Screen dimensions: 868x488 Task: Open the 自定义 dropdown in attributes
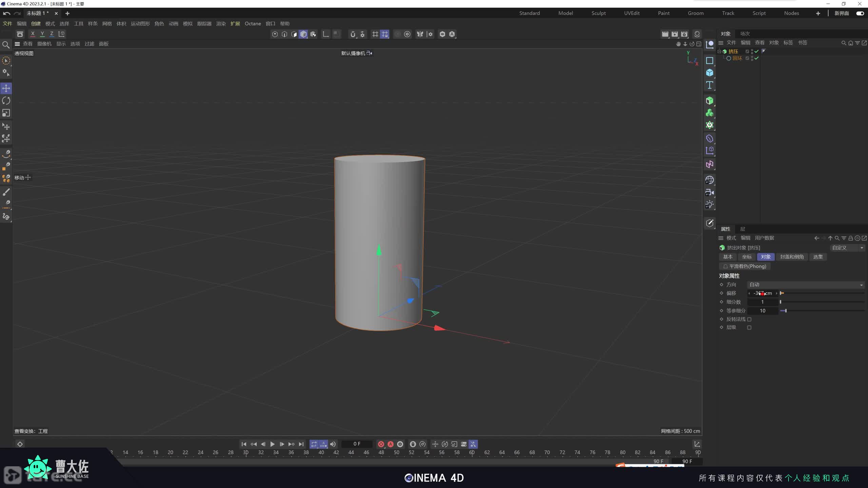(x=847, y=248)
